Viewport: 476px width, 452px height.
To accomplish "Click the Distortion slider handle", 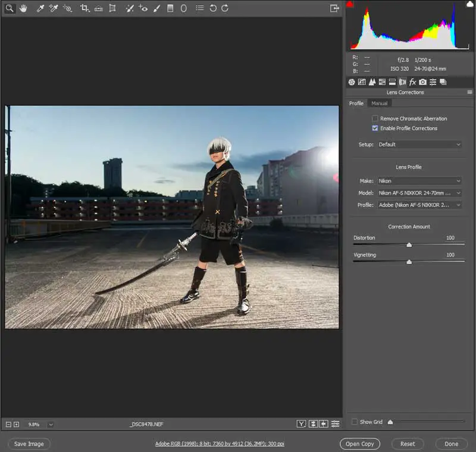I will pos(409,245).
